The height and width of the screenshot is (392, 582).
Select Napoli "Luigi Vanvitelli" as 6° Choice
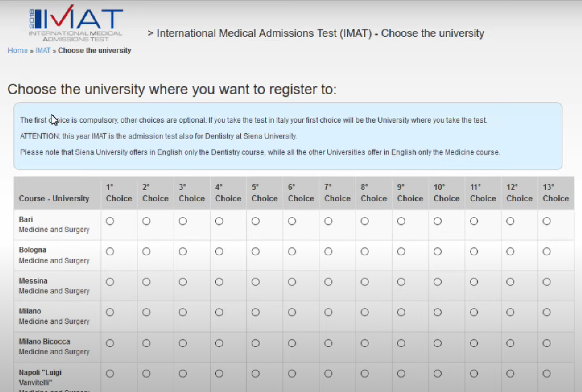[292, 373]
